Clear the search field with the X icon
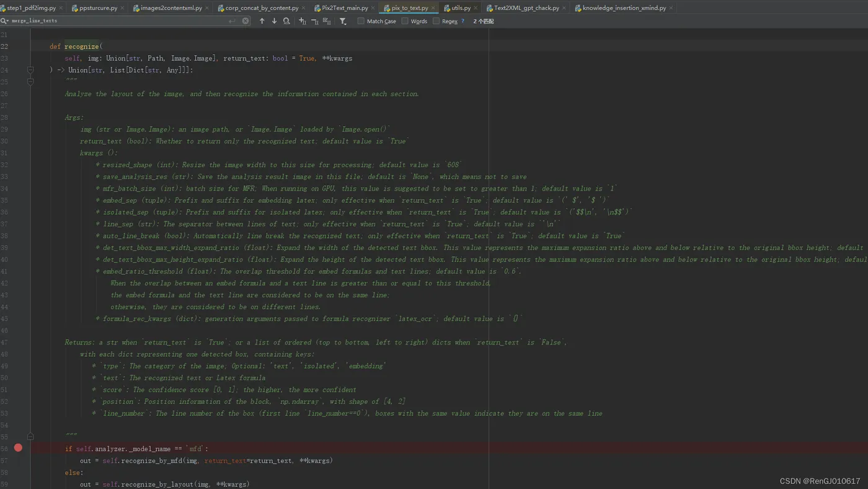868x489 pixels. (x=246, y=21)
